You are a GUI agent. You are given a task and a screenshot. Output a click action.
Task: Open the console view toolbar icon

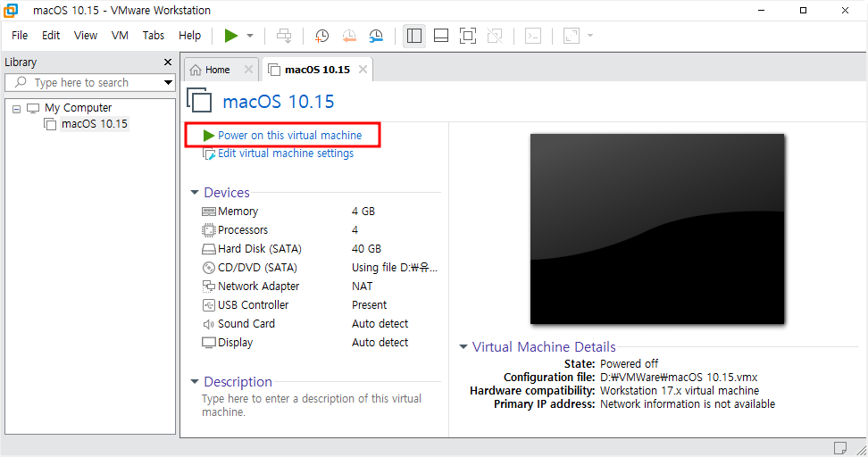533,36
